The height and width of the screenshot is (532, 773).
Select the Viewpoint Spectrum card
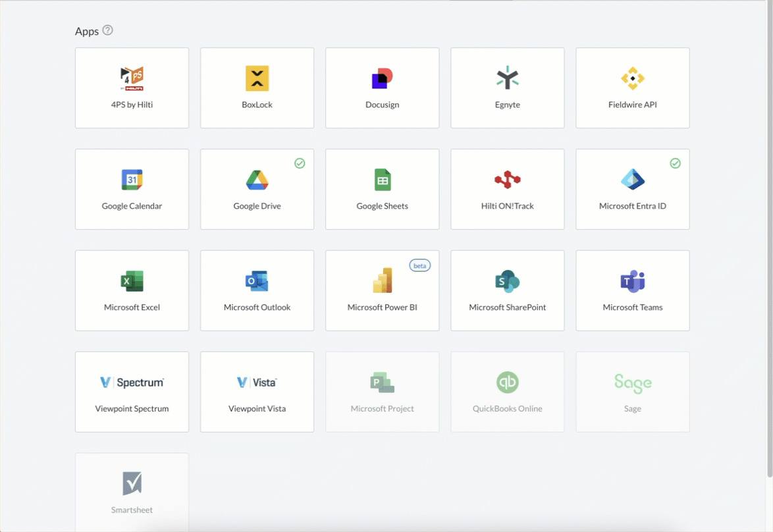click(x=132, y=392)
